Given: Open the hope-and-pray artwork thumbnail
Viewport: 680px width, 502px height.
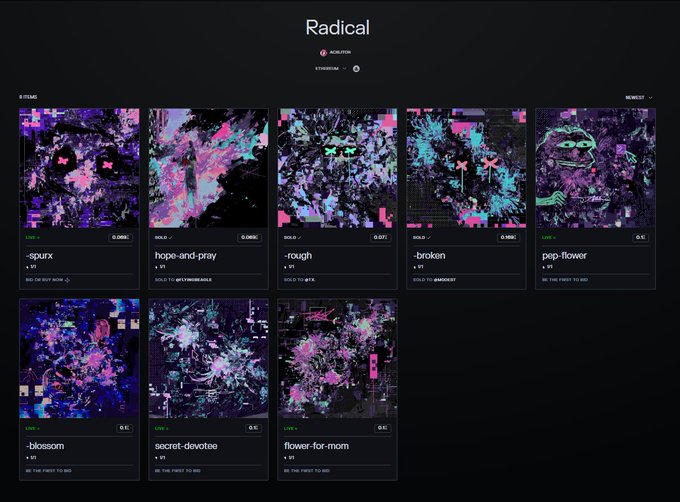Looking at the screenshot, I should coord(209,168).
